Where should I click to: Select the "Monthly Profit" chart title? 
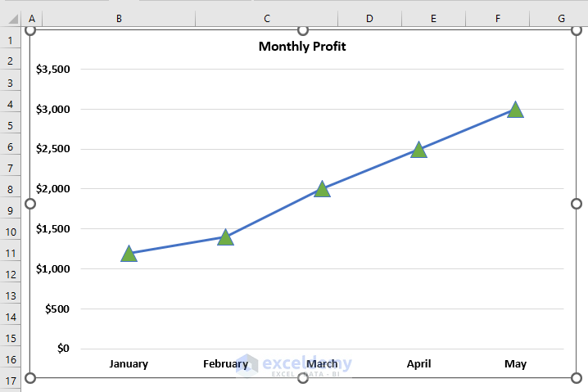pyautogui.click(x=302, y=47)
